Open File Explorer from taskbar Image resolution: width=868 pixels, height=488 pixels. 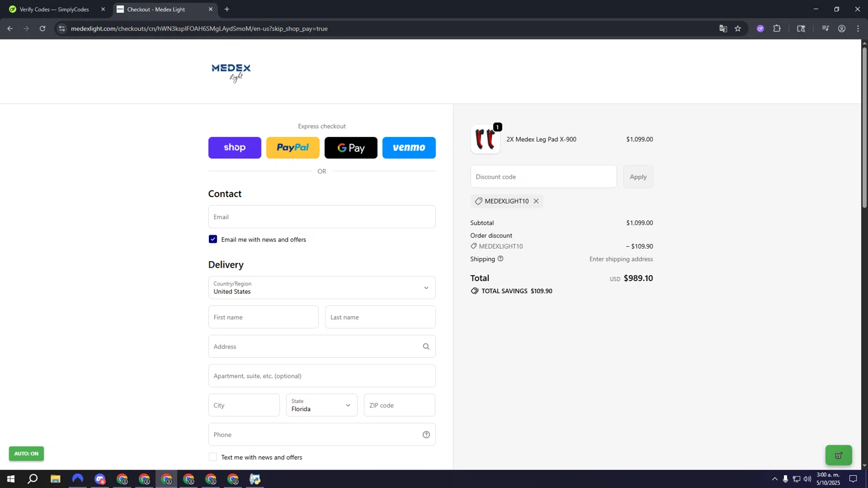[55, 479]
